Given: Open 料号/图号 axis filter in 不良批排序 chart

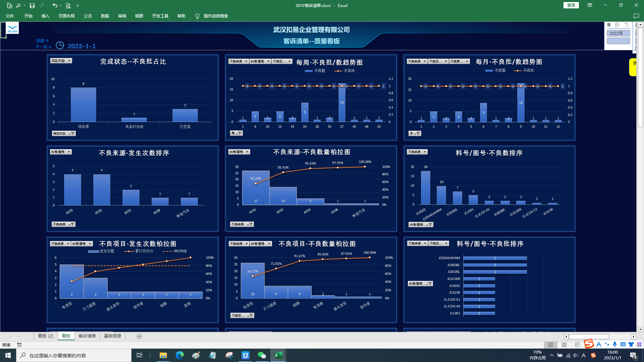Looking at the screenshot, I should click(x=420, y=284).
